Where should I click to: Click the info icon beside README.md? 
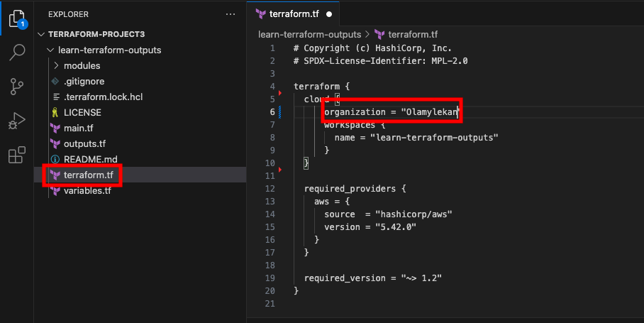(x=55, y=160)
